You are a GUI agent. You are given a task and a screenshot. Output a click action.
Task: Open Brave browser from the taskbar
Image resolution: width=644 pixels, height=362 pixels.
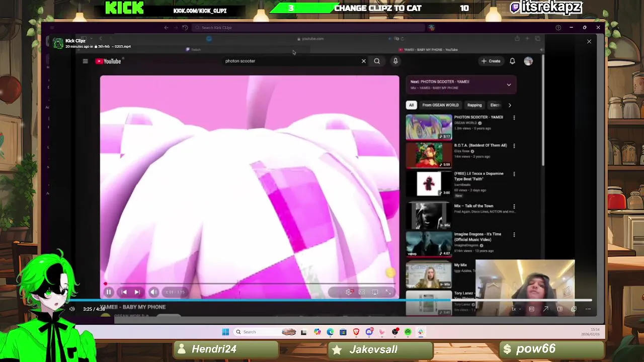[x=356, y=332]
